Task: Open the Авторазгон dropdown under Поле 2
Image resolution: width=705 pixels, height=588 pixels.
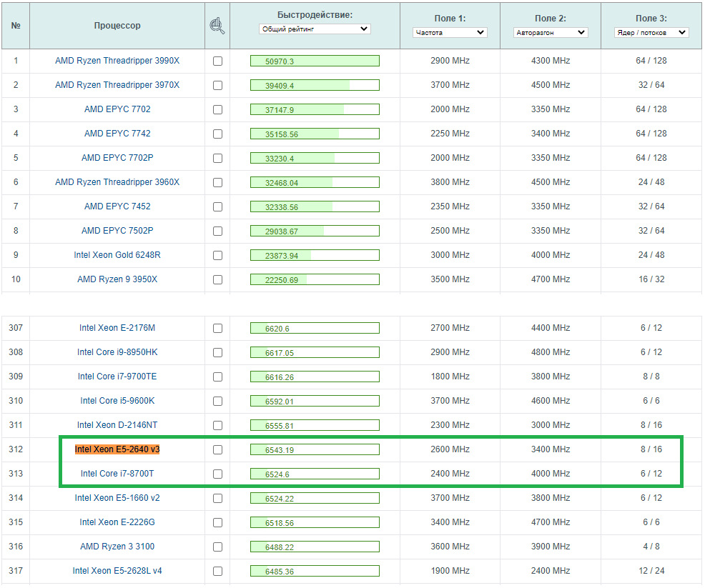Action: pos(551,32)
